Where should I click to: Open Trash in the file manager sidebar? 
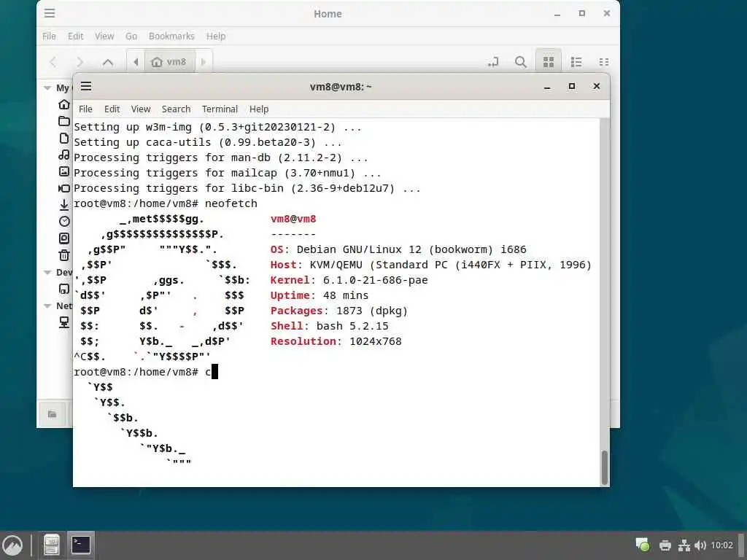point(64,255)
